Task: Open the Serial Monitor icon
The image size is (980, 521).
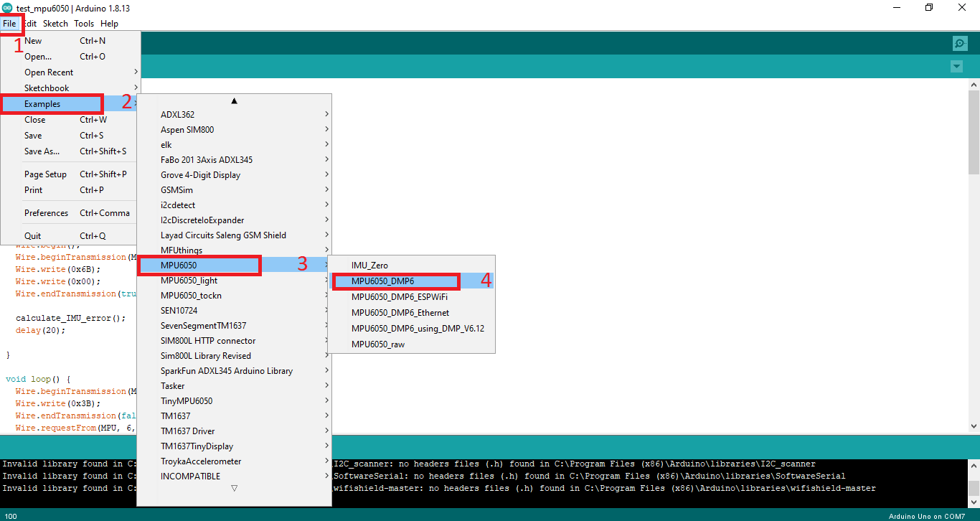Action: [960, 43]
